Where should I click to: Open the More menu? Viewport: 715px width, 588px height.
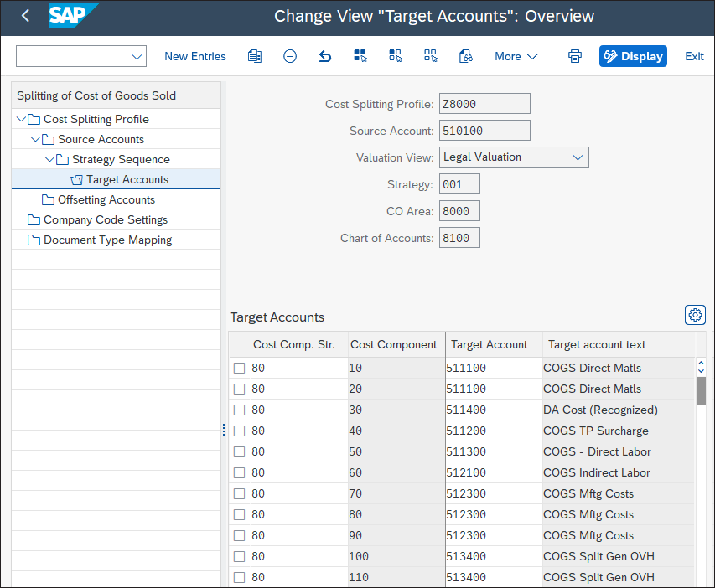click(x=515, y=56)
